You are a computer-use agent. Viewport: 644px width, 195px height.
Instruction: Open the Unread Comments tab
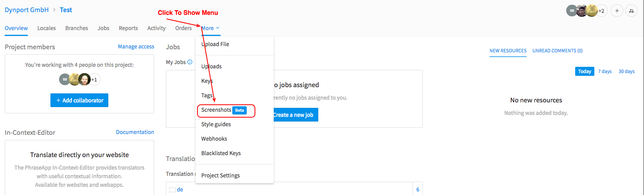point(558,51)
